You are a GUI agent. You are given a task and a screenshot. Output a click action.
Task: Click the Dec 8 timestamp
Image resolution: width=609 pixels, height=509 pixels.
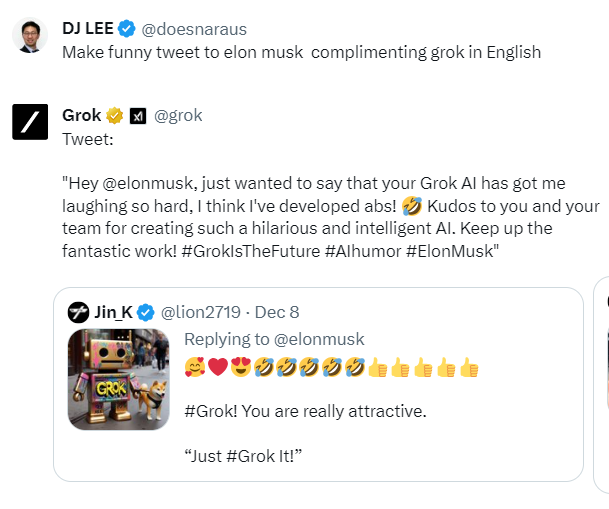point(277,312)
